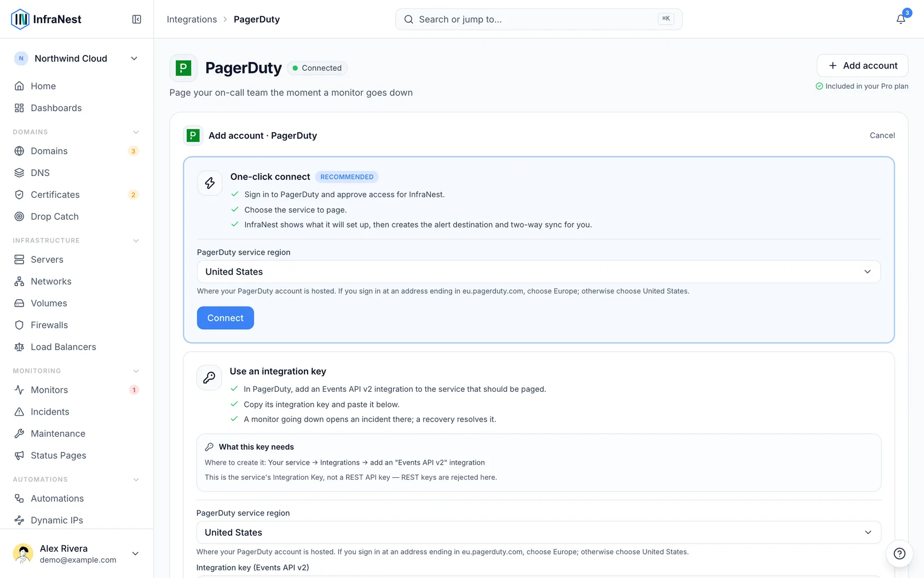Click the Monitors badge showing 1
Viewport: 924px width, 578px height.
[134, 390]
